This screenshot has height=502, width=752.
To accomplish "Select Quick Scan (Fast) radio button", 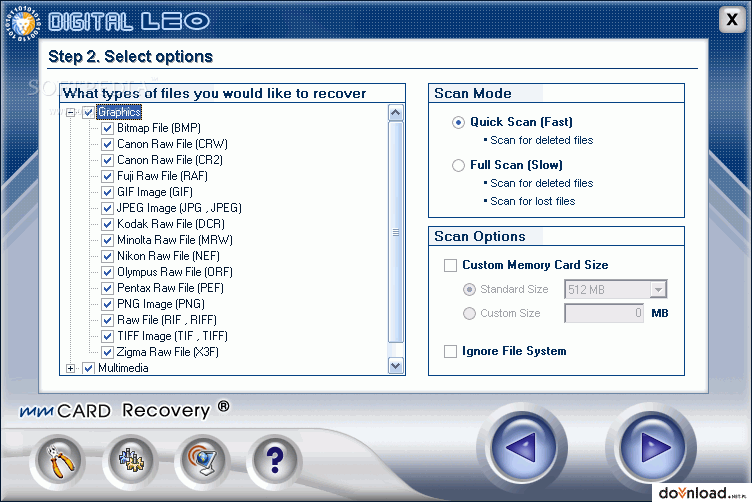I will click(458, 122).
